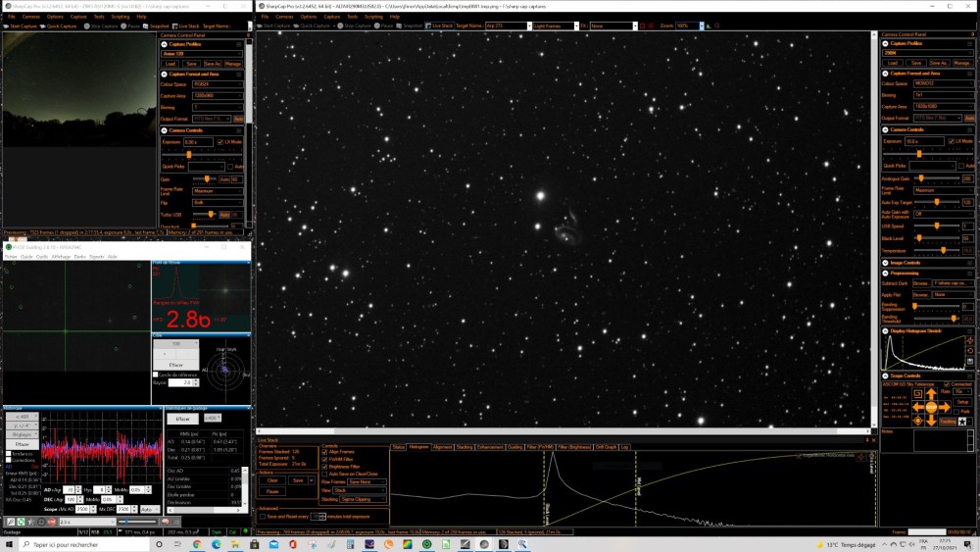Click the lightning auto-stretch icon beside histogram
This screenshot has height=552, width=980.
tap(970, 340)
